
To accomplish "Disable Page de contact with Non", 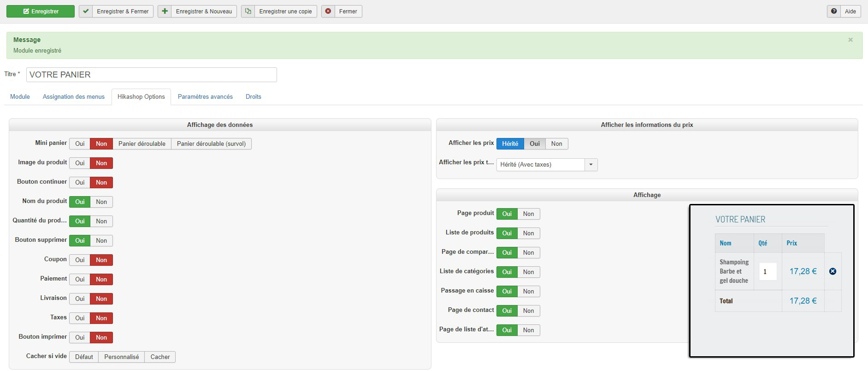I will 529,311.
